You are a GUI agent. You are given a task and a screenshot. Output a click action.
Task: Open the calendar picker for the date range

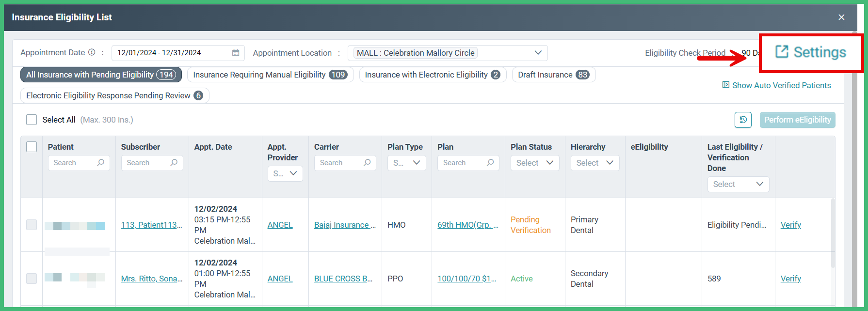point(236,53)
